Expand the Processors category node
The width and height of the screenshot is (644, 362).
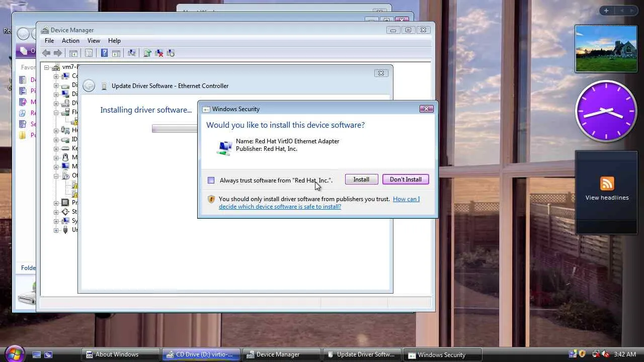[x=56, y=203]
